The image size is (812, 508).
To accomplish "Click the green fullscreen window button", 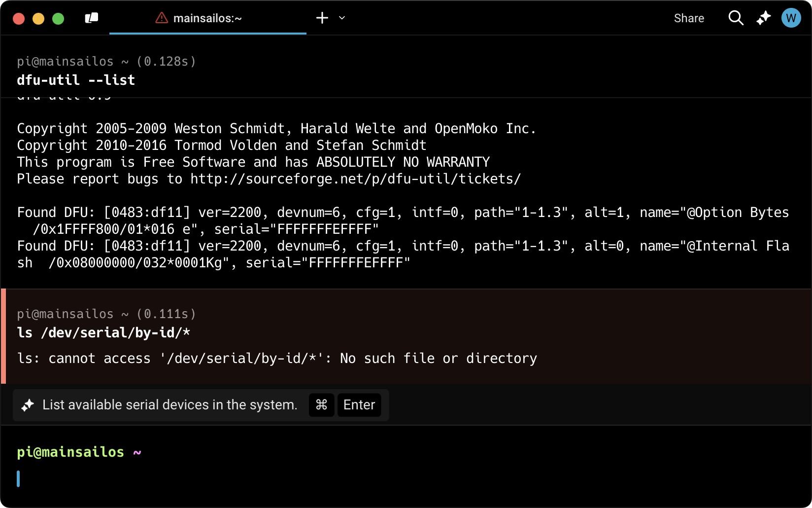I will pos(58,19).
